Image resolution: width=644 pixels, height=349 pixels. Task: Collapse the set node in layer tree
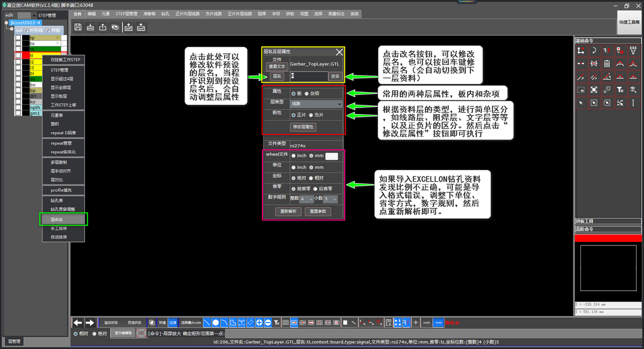(x=12, y=29)
